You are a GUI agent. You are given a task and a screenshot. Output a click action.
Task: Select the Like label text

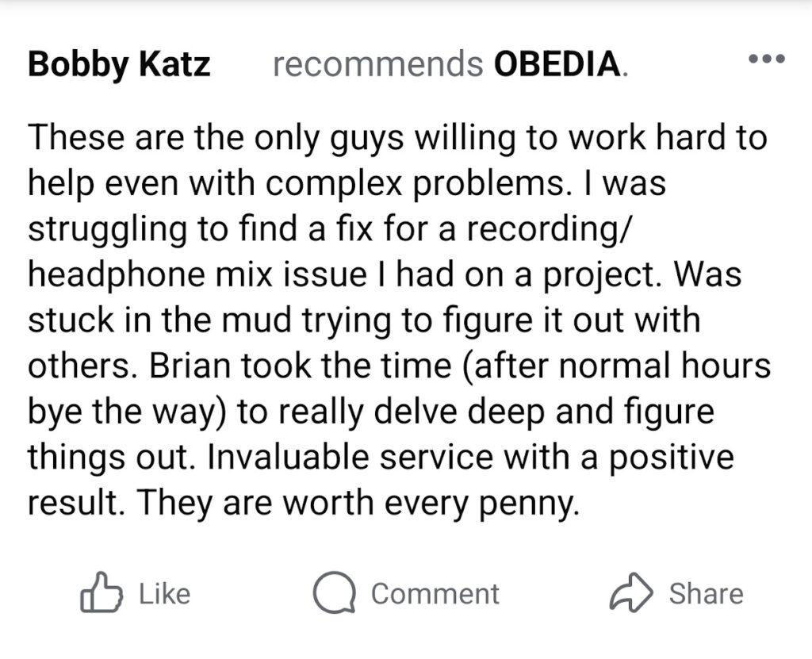point(165,594)
